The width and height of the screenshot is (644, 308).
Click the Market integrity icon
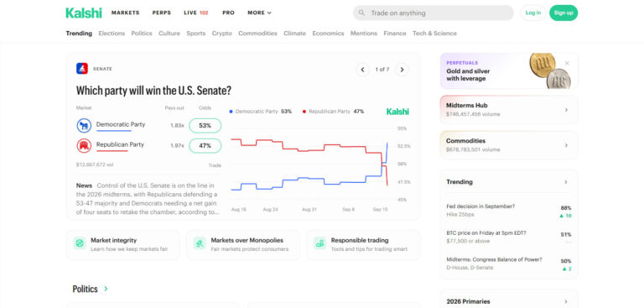tap(80, 243)
